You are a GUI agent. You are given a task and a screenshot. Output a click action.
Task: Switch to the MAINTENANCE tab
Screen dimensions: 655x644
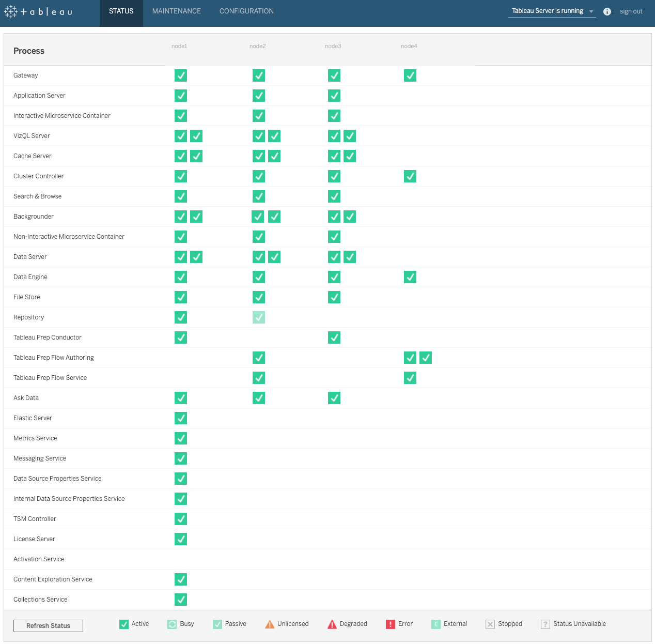177,11
